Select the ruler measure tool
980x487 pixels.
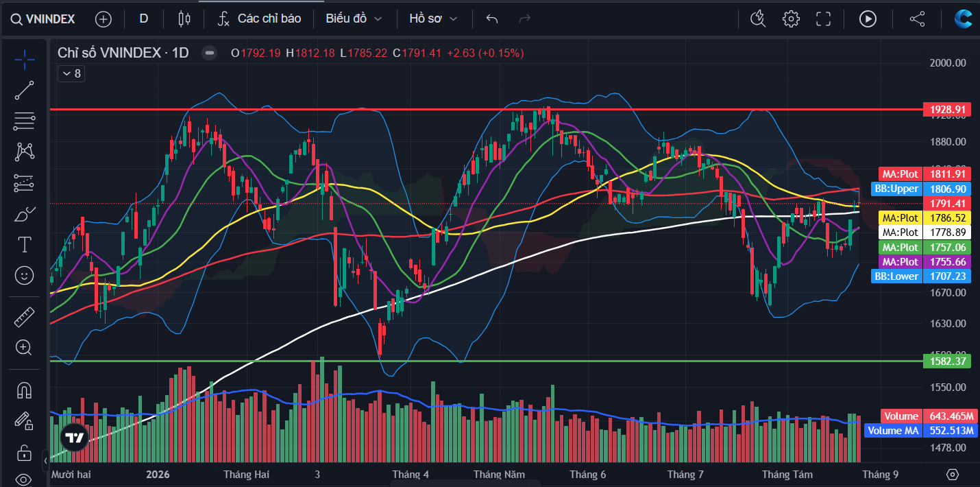pos(25,316)
